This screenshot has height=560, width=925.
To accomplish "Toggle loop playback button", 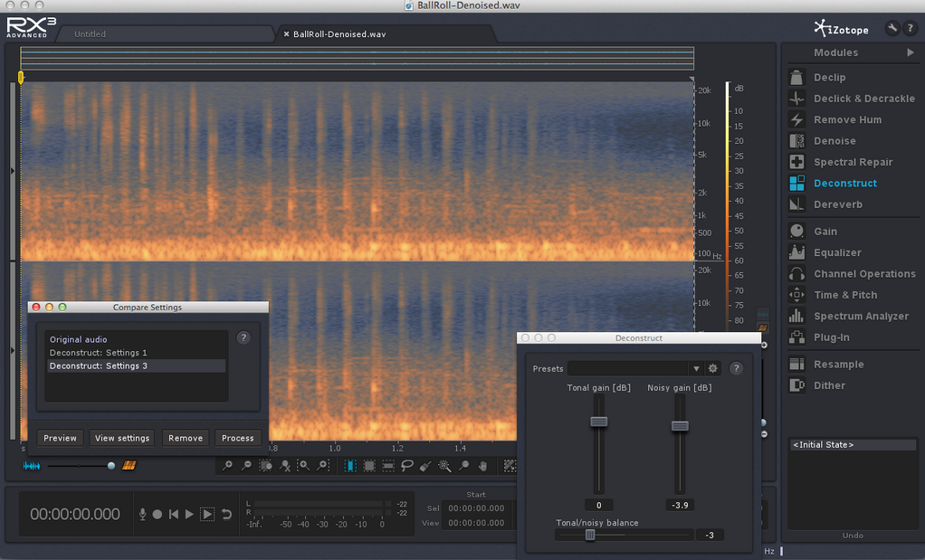I will tap(226, 514).
